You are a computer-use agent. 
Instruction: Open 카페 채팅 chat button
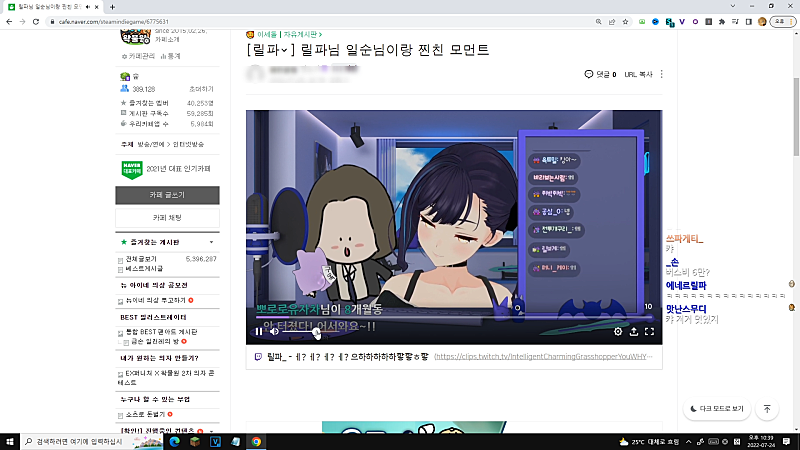point(167,218)
